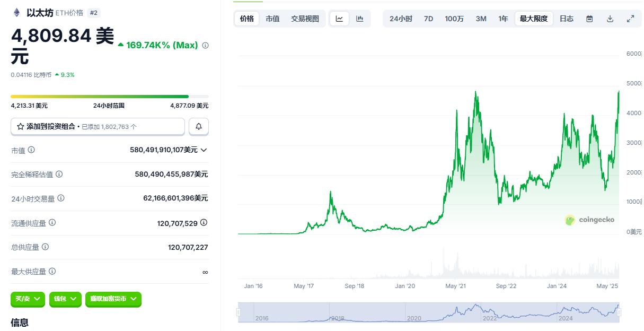The height and width of the screenshot is (331, 644).
Task: Open the 买/卖 dropdown
Action: tap(28, 299)
